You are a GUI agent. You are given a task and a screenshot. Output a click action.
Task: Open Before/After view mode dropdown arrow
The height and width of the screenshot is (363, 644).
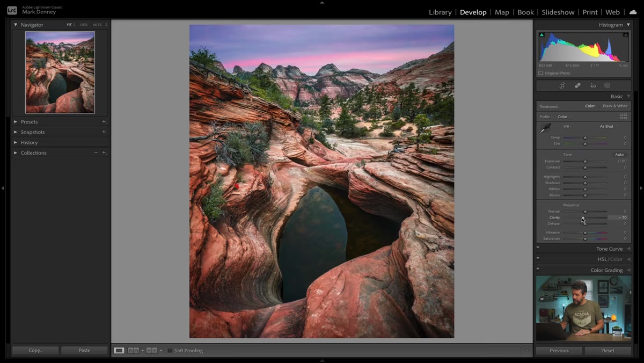pos(161,351)
